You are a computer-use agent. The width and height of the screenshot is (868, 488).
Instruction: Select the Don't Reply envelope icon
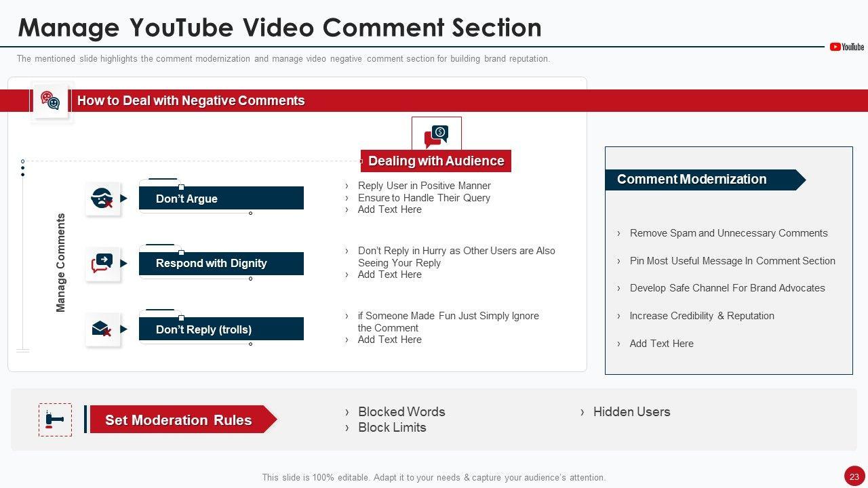coord(102,329)
